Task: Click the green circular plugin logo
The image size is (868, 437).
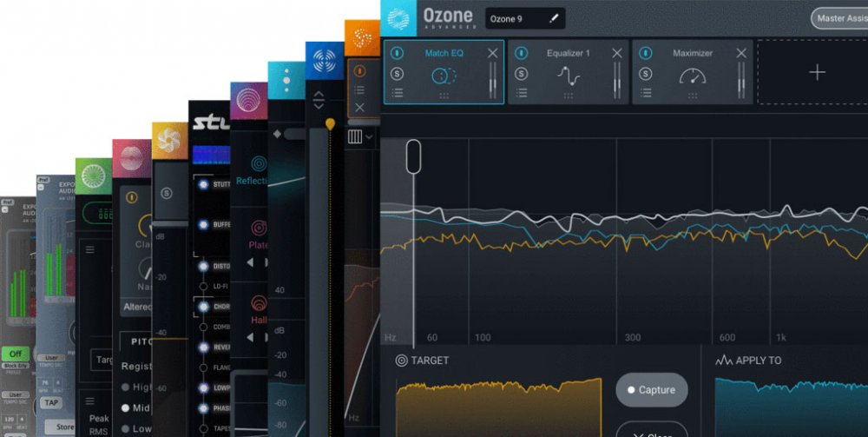Action: [x=94, y=176]
